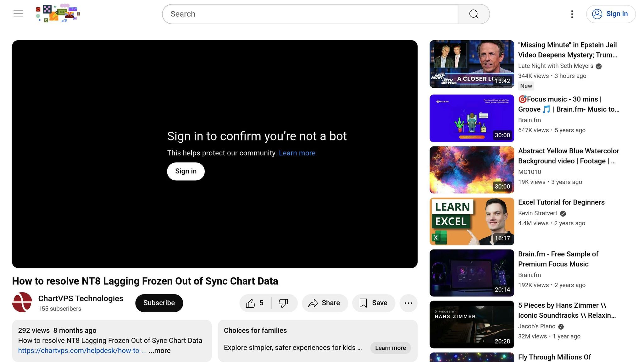Click the search magnifier button
Image resolution: width=644 pixels, height=362 pixels.
click(x=474, y=14)
